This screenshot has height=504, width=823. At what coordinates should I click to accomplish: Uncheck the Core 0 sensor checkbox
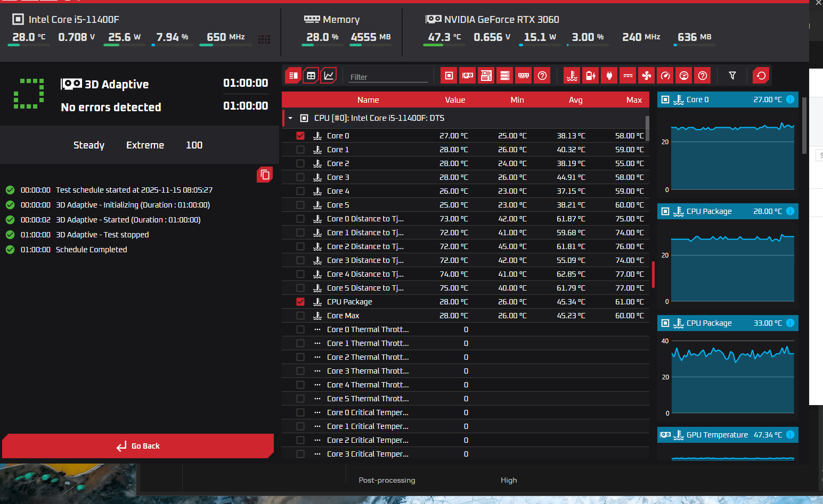pyautogui.click(x=300, y=136)
